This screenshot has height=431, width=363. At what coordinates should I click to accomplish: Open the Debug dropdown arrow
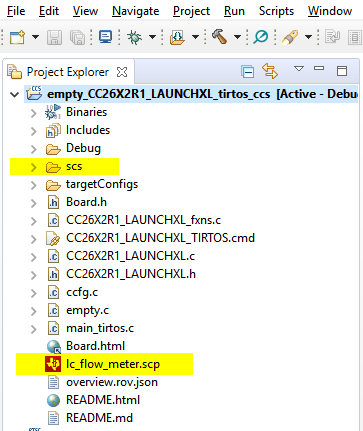152,37
